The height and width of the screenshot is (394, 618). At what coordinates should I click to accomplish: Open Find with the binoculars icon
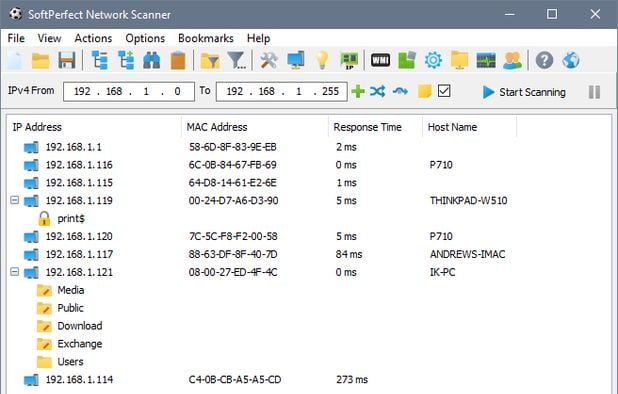(x=152, y=61)
